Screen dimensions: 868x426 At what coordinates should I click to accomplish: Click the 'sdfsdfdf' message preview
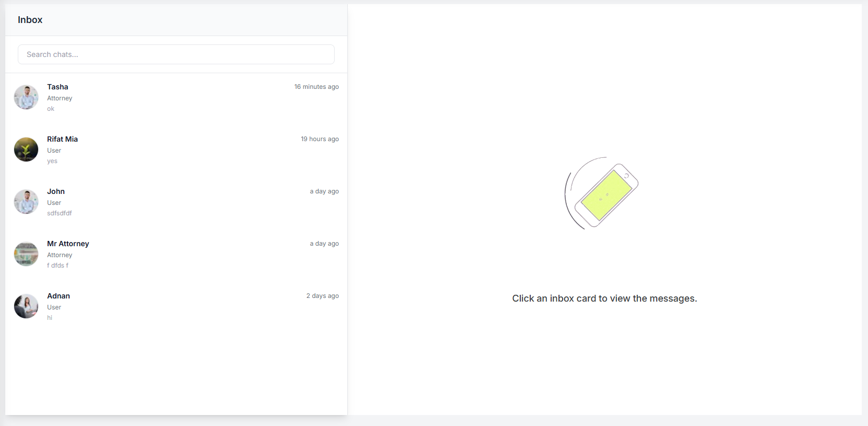point(60,213)
